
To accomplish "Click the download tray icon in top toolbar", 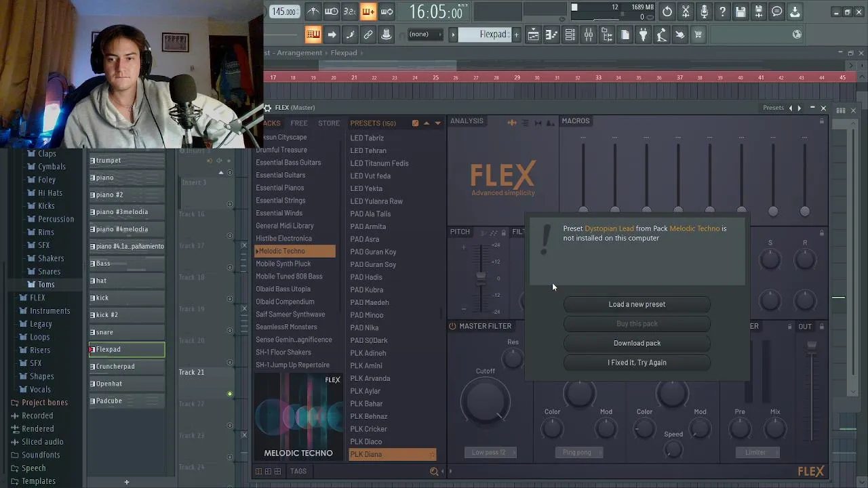I will (795, 12).
